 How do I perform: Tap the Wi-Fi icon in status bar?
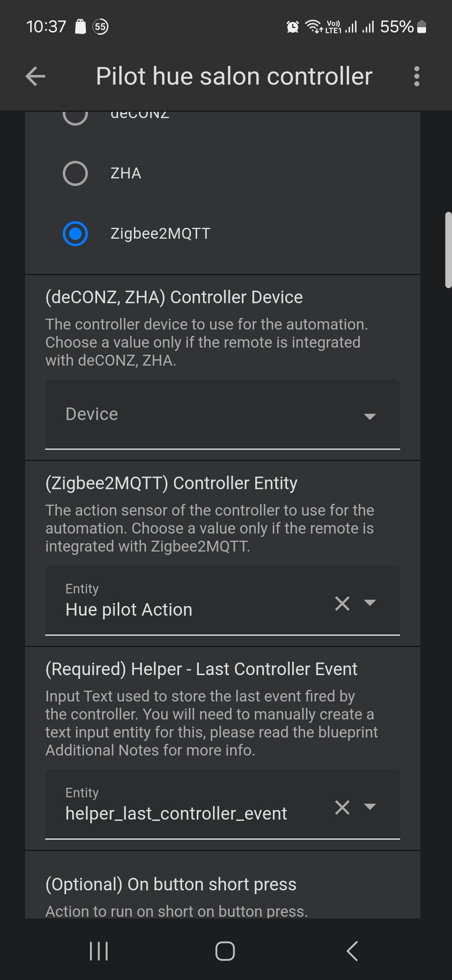point(313,26)
